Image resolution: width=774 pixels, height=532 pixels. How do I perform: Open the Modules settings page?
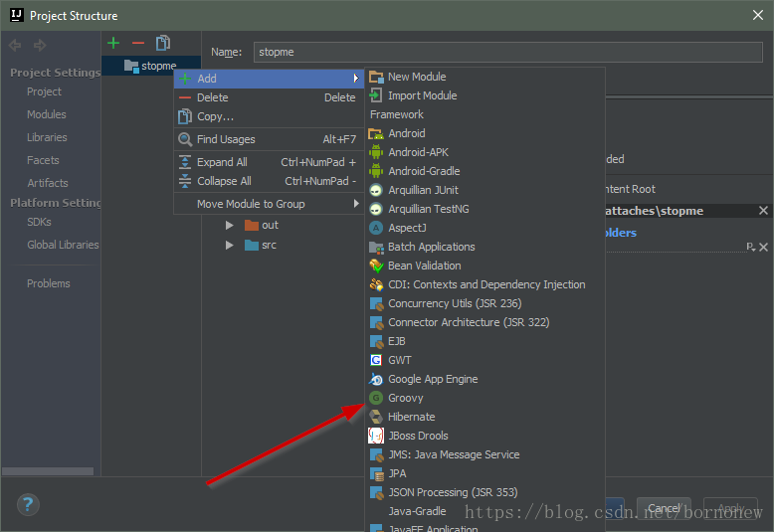[x=47, y=114]
